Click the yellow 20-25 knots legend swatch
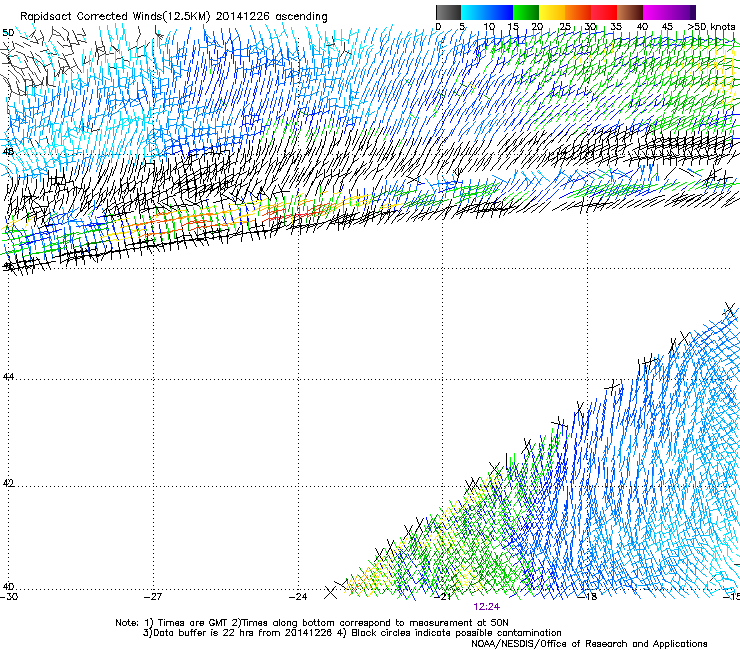This screenshot has height=650, width=740. point(552,12)
